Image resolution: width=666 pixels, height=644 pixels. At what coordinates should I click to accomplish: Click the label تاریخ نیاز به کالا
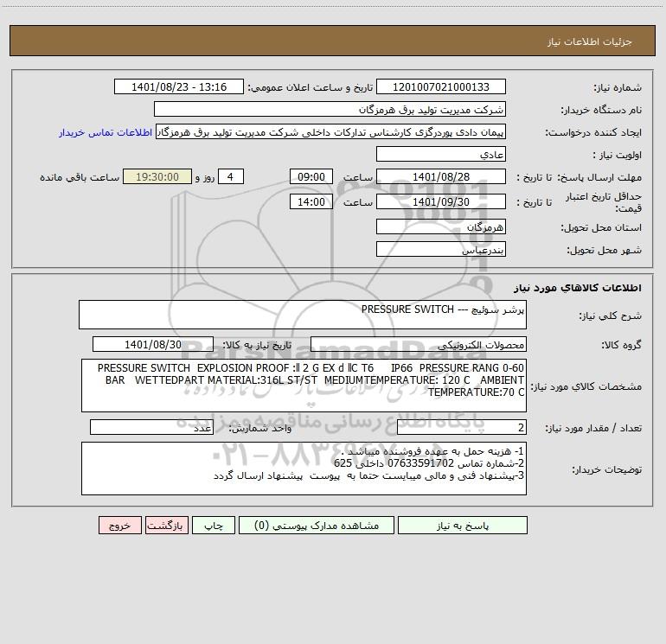257,345
